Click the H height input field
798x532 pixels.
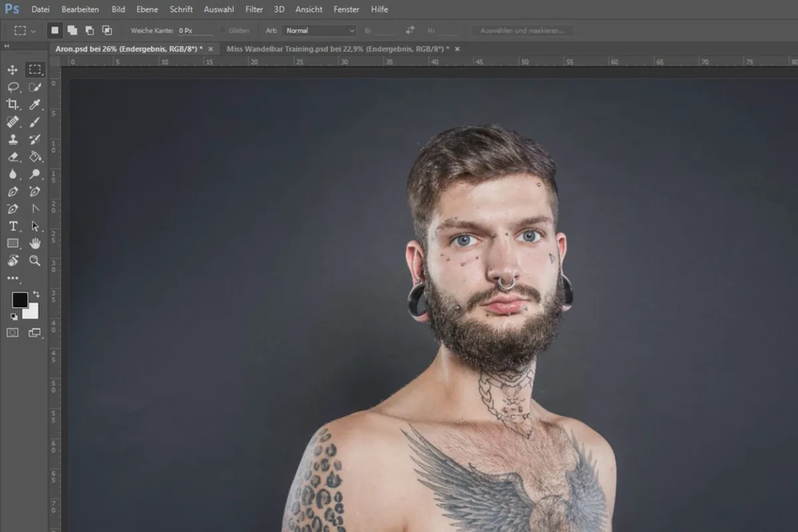(447, 31)
